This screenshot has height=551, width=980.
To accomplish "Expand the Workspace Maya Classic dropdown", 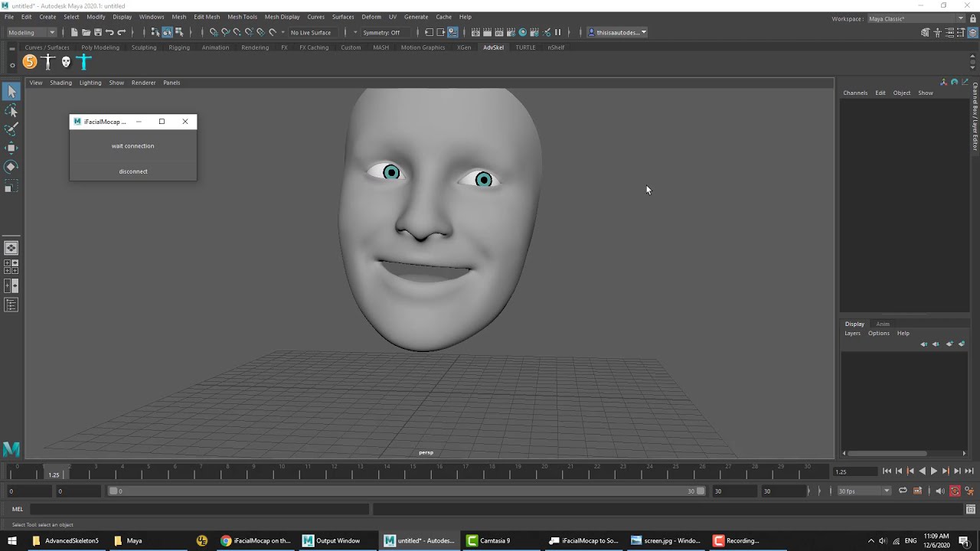I will pos(916,18).
